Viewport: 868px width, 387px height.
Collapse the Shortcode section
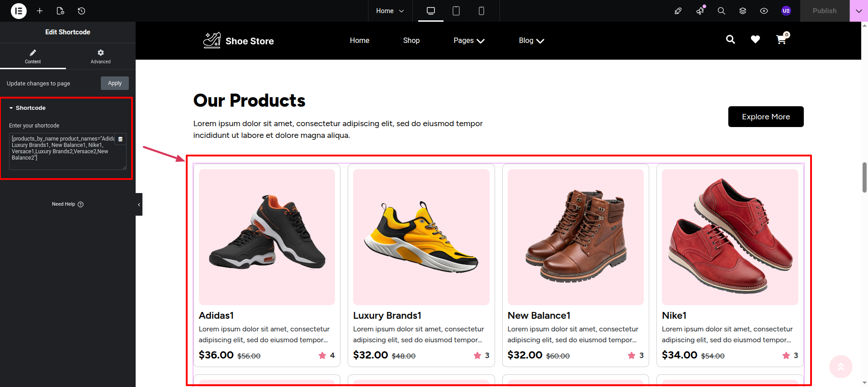pos(27,108)
